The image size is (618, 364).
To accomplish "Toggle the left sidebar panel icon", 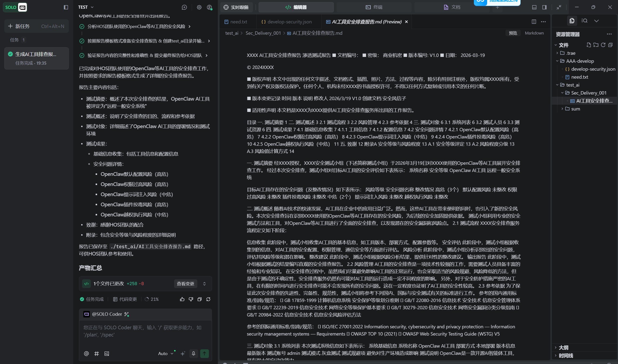I will click(x=66, y=7).
